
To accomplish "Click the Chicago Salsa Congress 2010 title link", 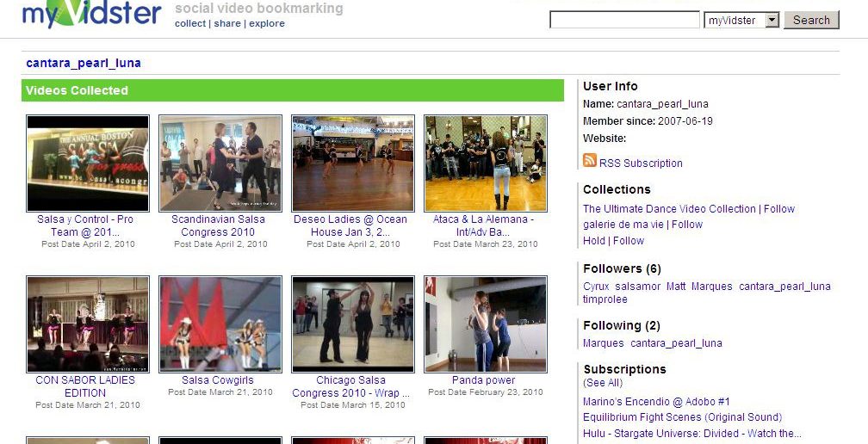I will point(351,386).
